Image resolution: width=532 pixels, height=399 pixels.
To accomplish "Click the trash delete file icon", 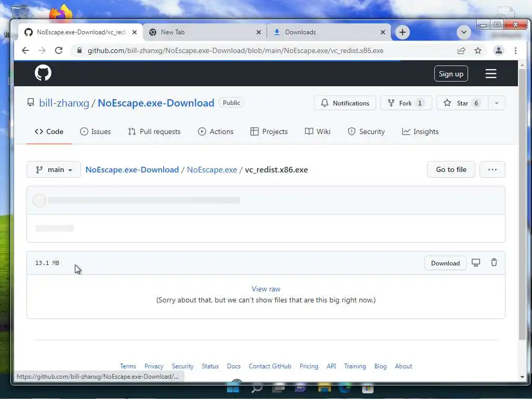I will 494,262.
